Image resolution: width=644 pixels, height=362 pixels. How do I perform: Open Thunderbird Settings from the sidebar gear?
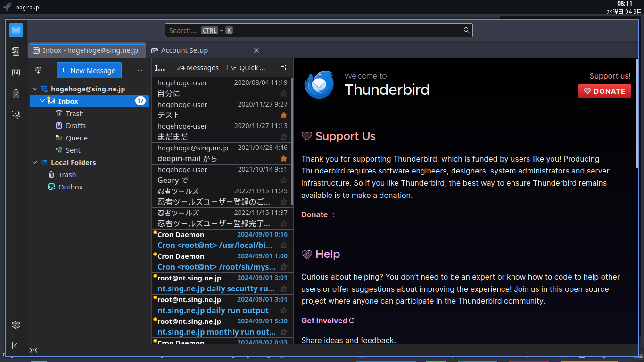coord(16,325)
